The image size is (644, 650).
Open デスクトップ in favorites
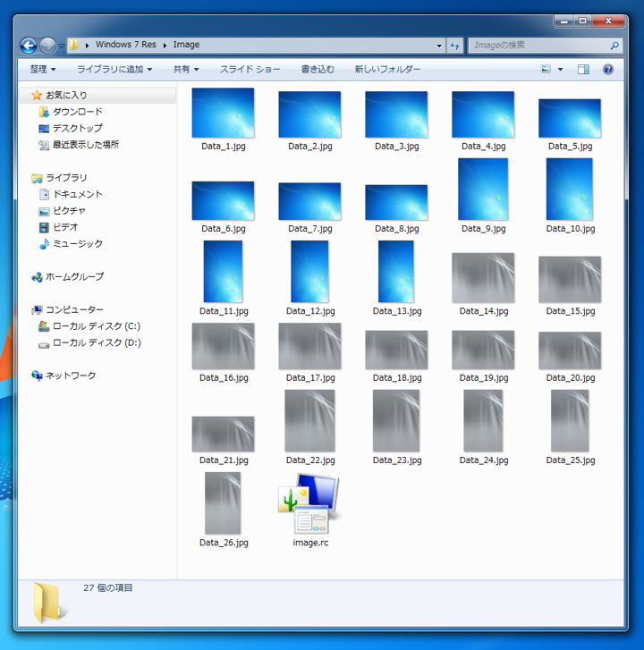(78, 128)
